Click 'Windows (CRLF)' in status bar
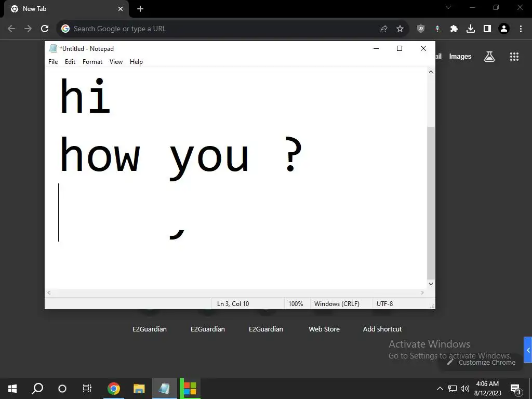Image resolution: width=532 pixels, height=399 pixels. pyautogui.click(x=337, y=303)
